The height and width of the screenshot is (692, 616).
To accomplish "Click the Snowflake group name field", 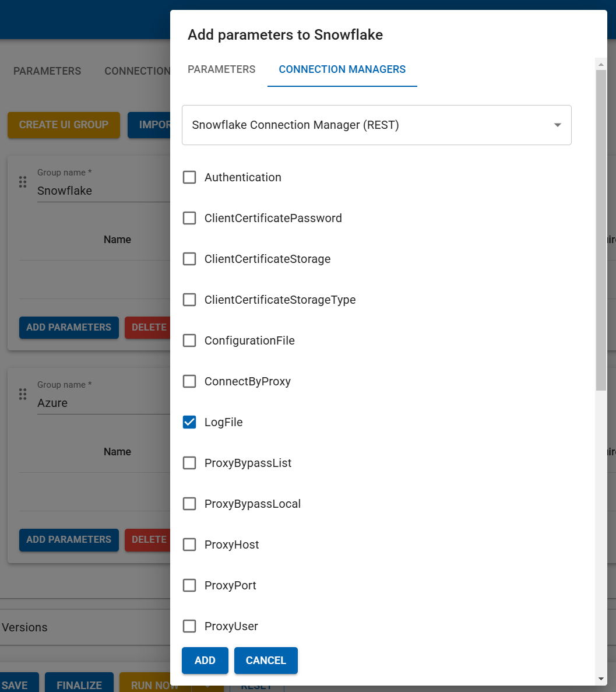I will 102,191.
